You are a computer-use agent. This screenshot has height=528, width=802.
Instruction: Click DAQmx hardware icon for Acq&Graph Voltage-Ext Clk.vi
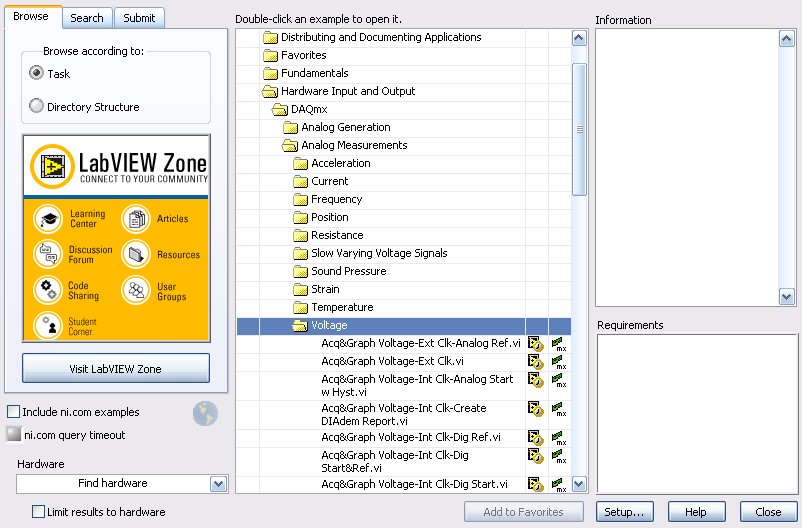(x=559, y=362)
